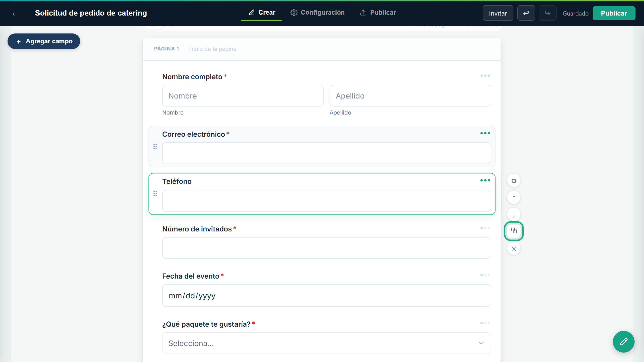Redo the last undone change
The height and width of the screenshot is (362, 644).
pyautogui.click(x=548, y=13)
